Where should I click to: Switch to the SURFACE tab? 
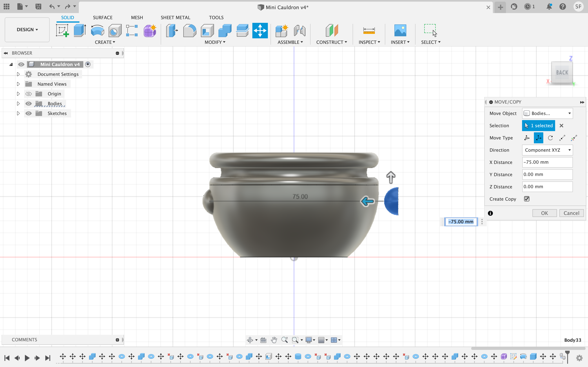pos(103,17)
